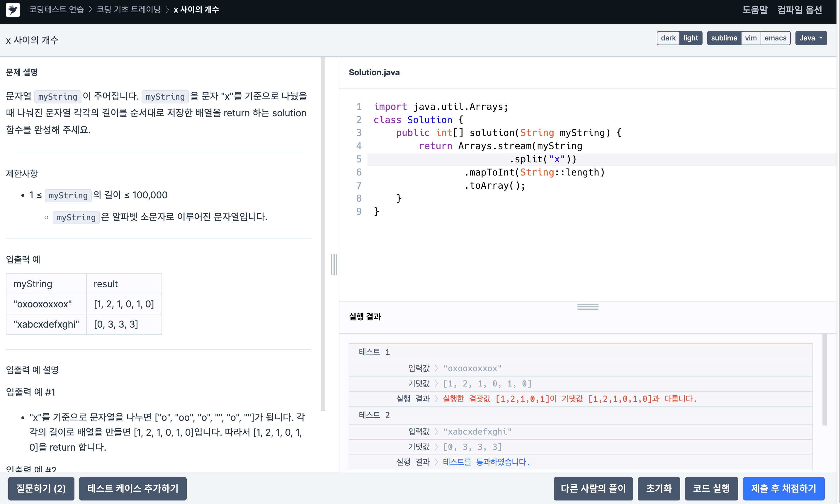Select the sublime keymap mode
Screen dimensions: 840x504
tap(724, 38)
